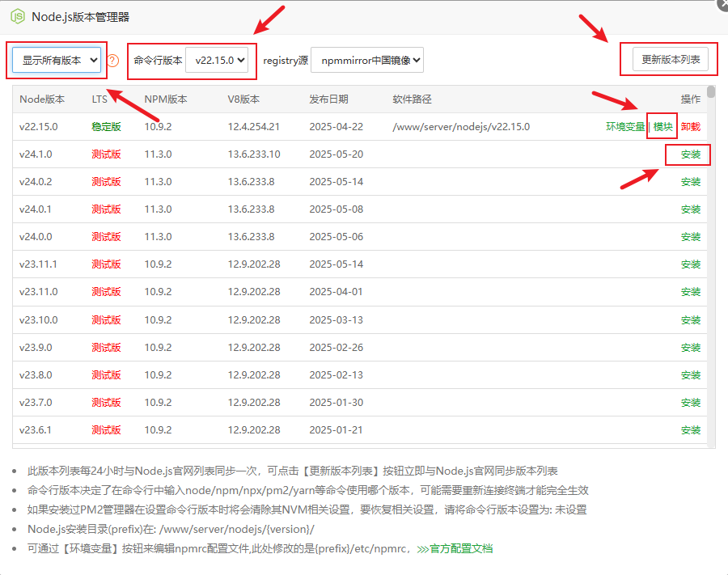Viewport: 728px width, 575px height.
Task: Click the v24.0.2 version cell
Action: [x=36, y=181]
